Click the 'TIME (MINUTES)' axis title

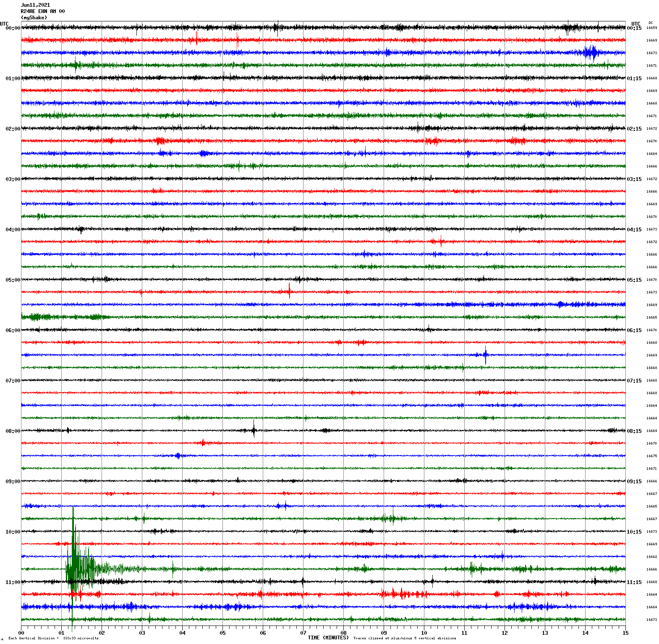click(328, 637)
